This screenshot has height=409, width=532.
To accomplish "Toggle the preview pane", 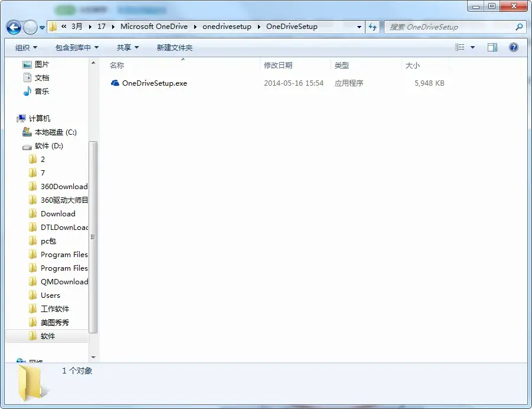I will pyautogui.click(x=492, y=47).
